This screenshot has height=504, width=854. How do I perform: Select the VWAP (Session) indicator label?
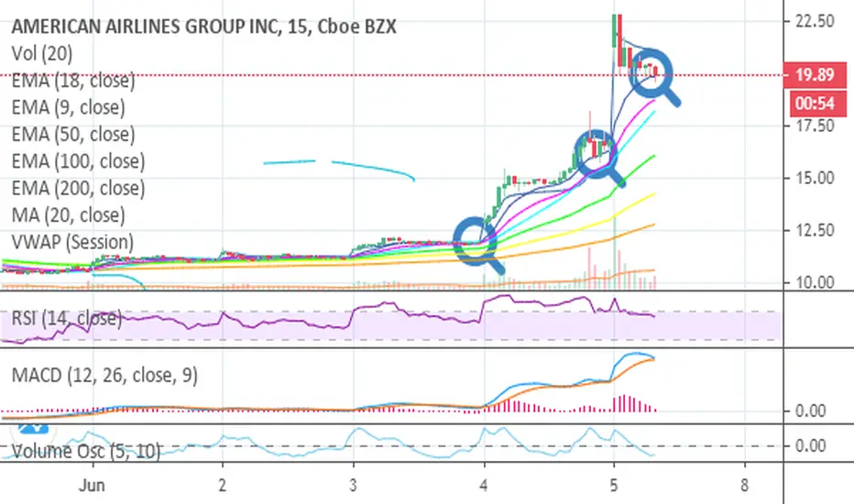(72, 242)
